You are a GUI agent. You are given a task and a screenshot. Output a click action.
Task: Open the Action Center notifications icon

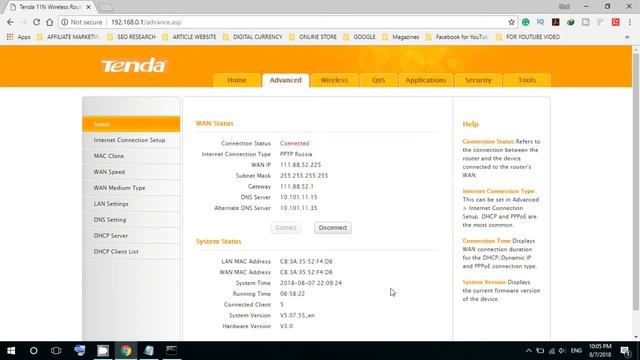(625, 351)
